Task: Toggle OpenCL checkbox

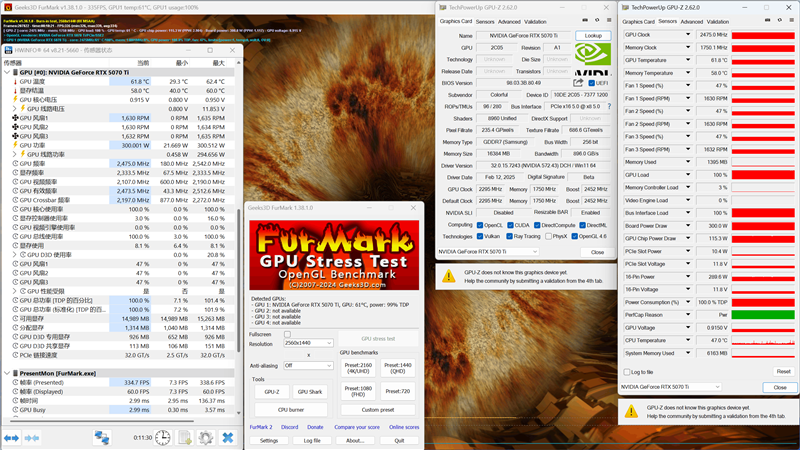Action: pyautogui.click(x=480, y=225)
